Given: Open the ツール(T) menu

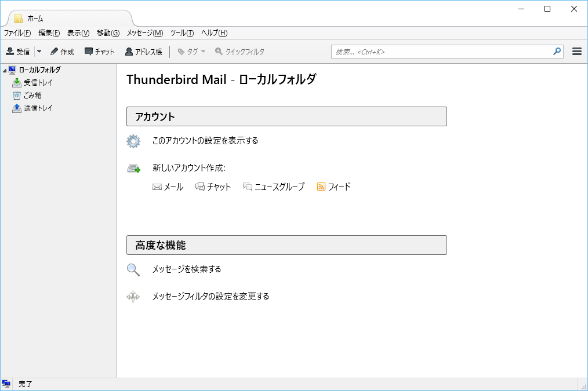Looking at the screenshot, I should tap(182, 33).
